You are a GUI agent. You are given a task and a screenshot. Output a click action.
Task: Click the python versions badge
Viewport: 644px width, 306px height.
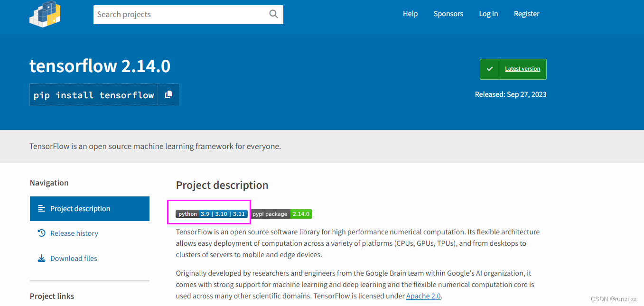pyautogui.click(x=212, y=214)
